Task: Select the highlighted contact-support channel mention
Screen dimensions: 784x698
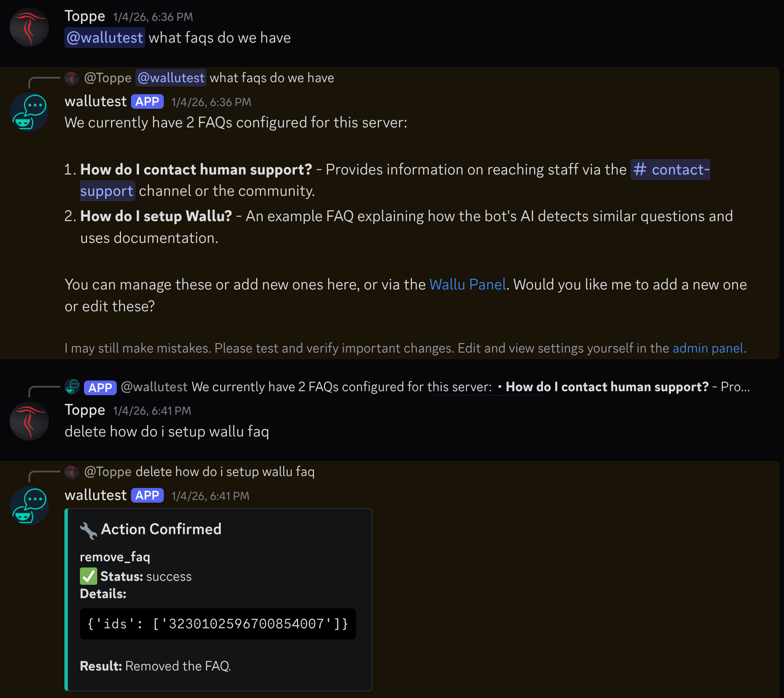Action: click(x=670, y=169)
